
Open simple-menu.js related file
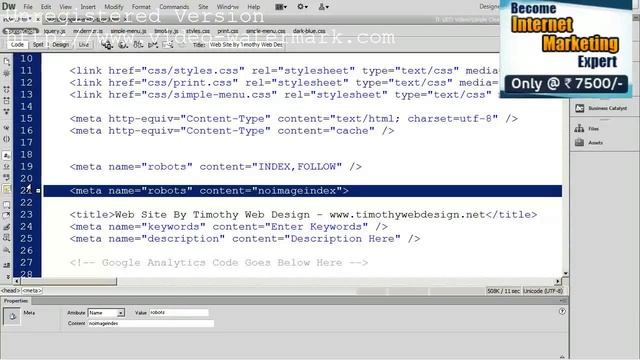128,31
